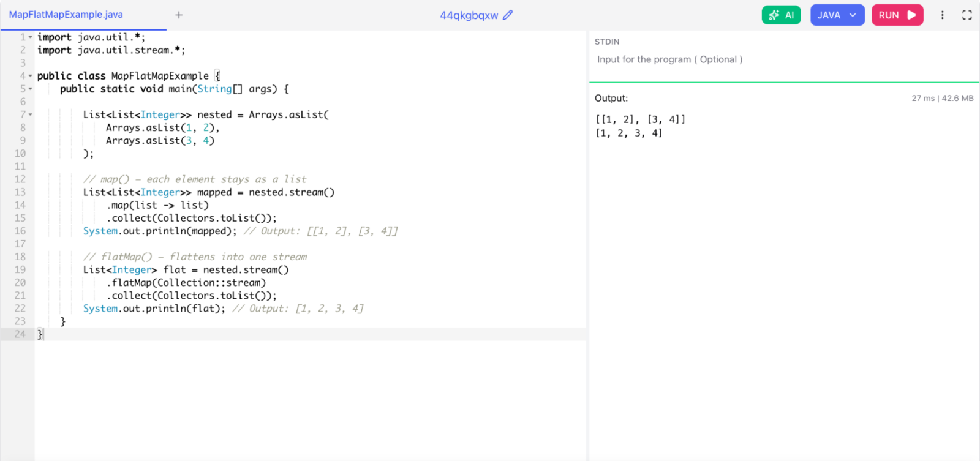Viewport: 980px width, 461px height.
Task: Open the three-dot more options menu
Action: (942, 15)
